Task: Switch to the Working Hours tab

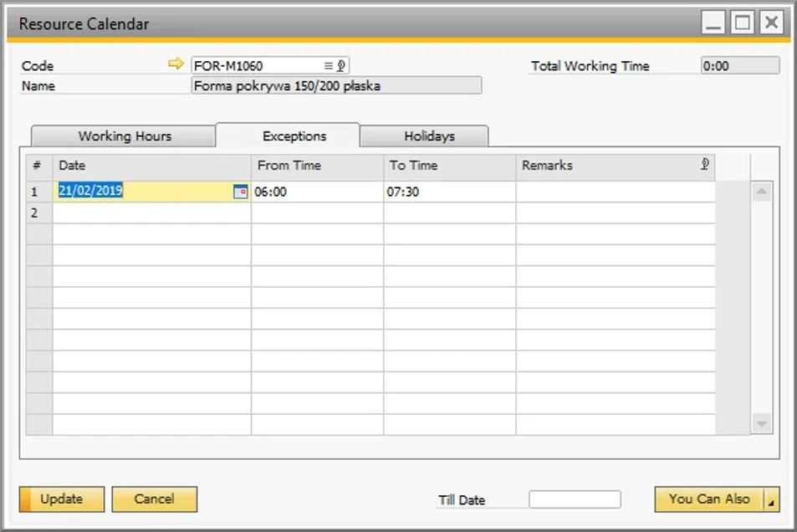Action: (x=124, y=136)
